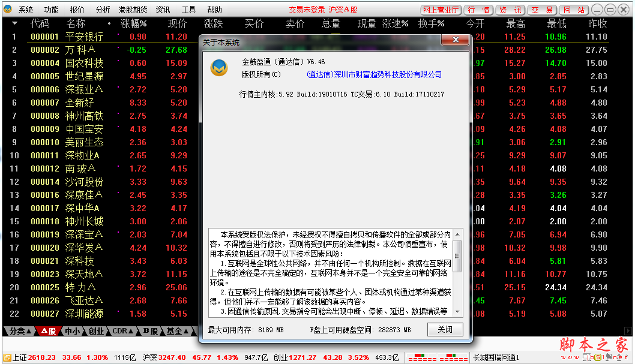Open the column header dropdown triangle
Viewport: 635px width, 364px height.
(14, 23)
